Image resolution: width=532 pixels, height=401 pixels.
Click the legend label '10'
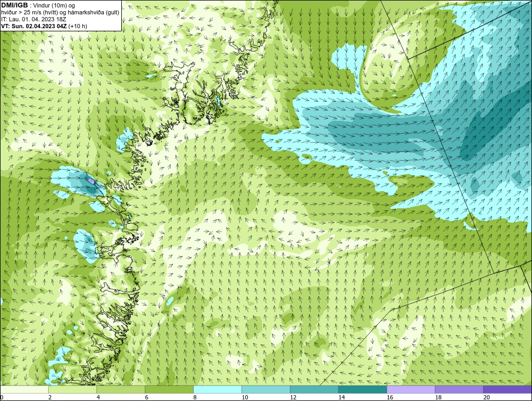[x=245, y=397]
